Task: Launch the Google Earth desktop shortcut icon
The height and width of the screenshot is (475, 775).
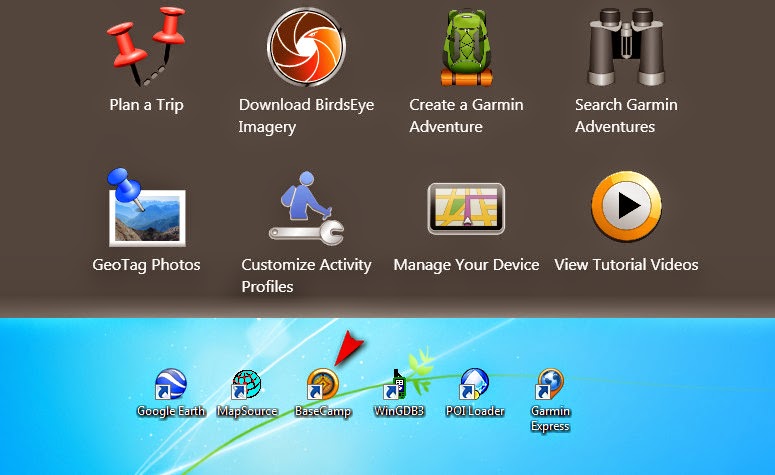Action: pyautogui.click(x=171, y=384)
